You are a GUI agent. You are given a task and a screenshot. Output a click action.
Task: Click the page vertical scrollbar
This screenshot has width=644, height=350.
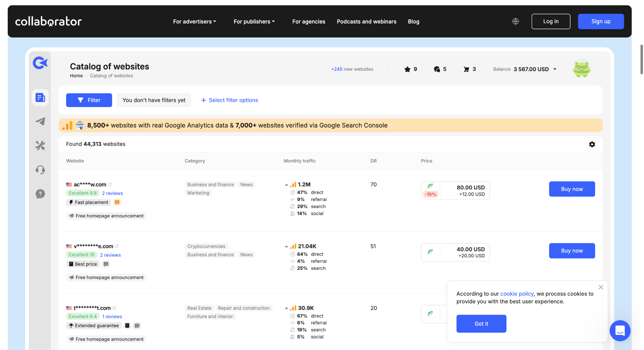click(x=641, y=59)
